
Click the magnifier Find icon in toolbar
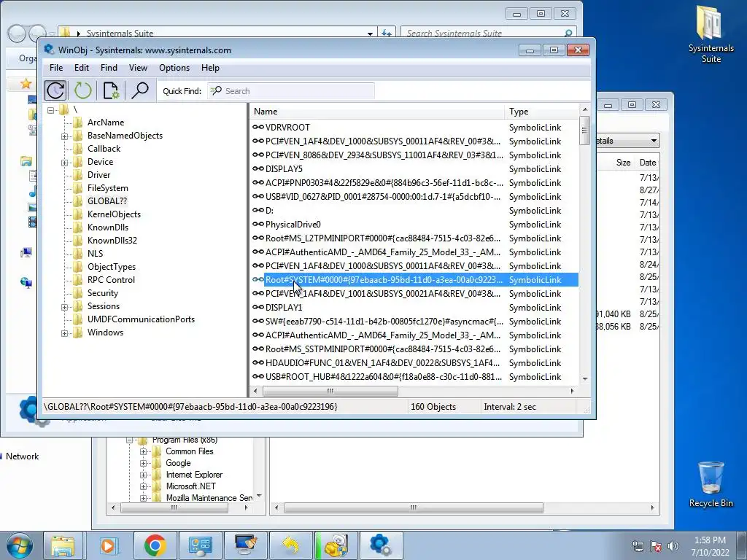[x=139, y=90]
